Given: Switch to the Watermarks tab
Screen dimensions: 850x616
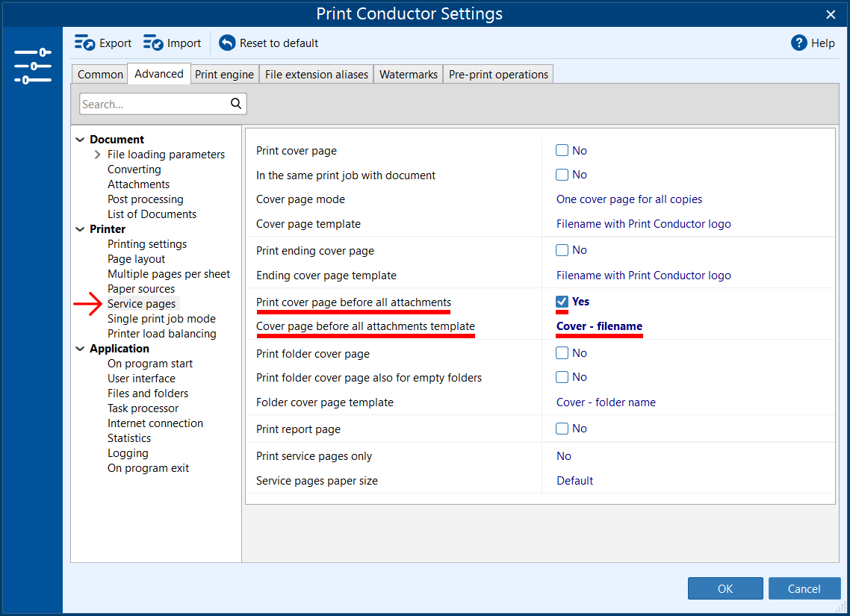Looking at the screenshot, I should tap(408, 75).
